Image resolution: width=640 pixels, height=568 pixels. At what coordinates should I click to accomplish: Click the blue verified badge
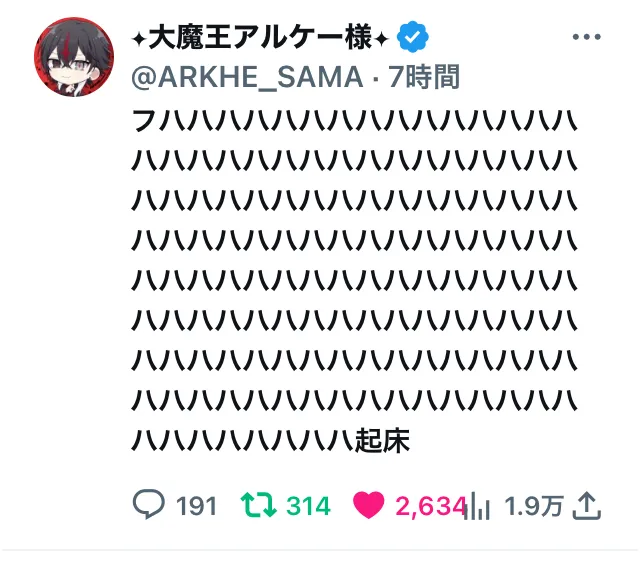pos(413,37)
